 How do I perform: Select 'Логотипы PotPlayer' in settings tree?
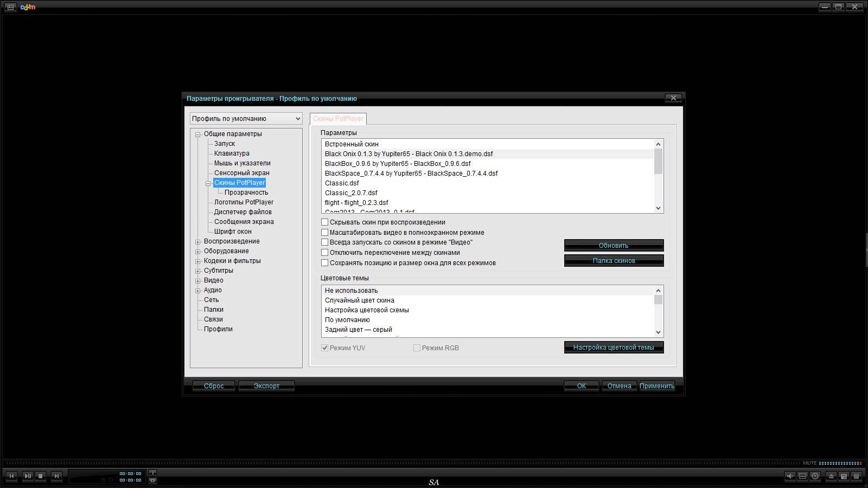click(244, 202)
